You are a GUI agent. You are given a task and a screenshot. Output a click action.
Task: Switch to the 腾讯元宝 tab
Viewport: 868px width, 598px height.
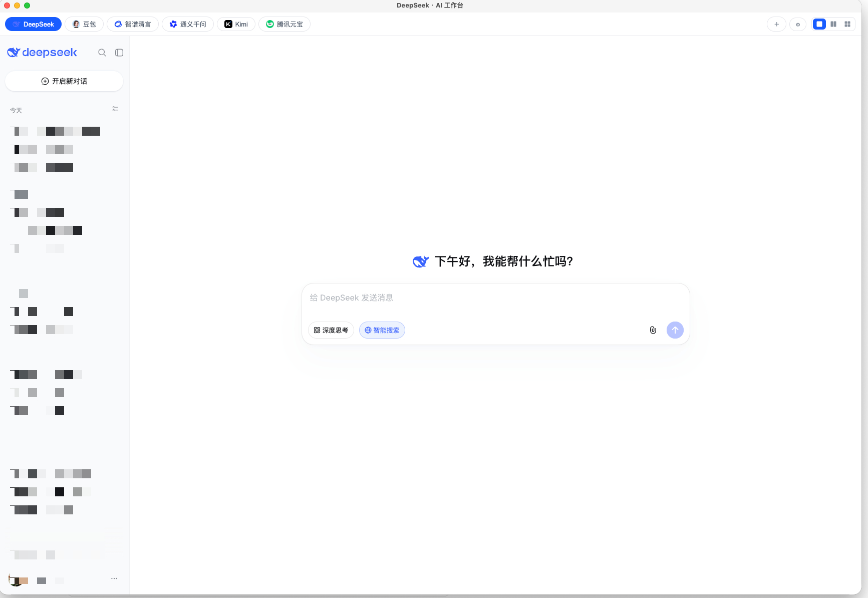pos(284,24)
